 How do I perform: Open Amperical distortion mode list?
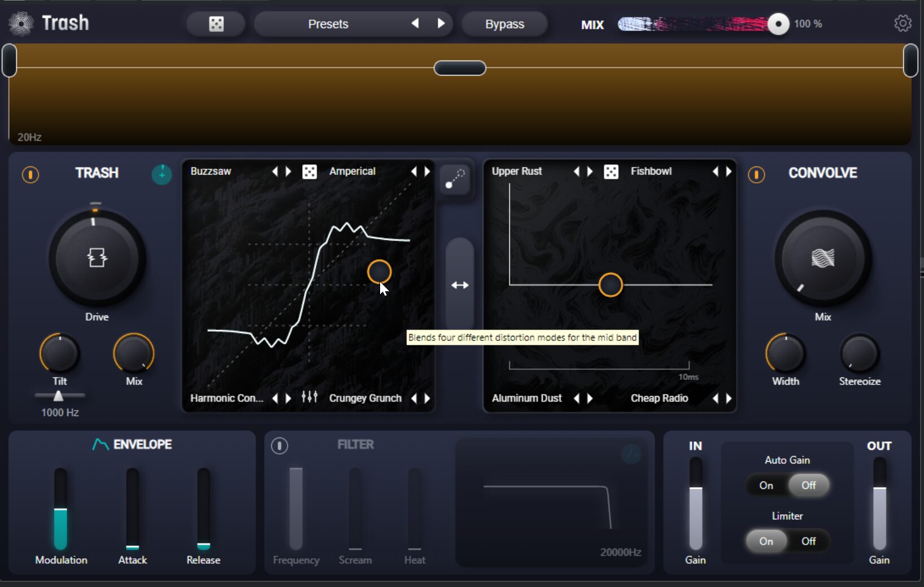coord(352,171)
